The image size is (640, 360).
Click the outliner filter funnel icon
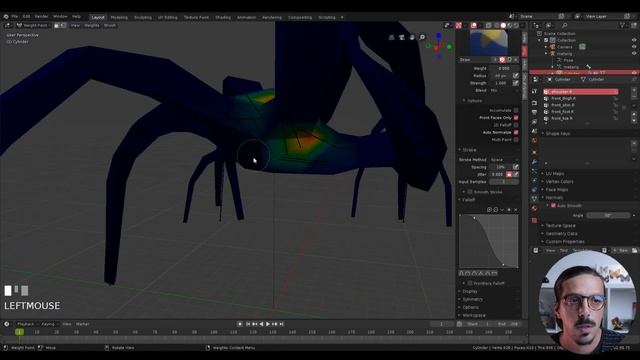pos(622,25)
